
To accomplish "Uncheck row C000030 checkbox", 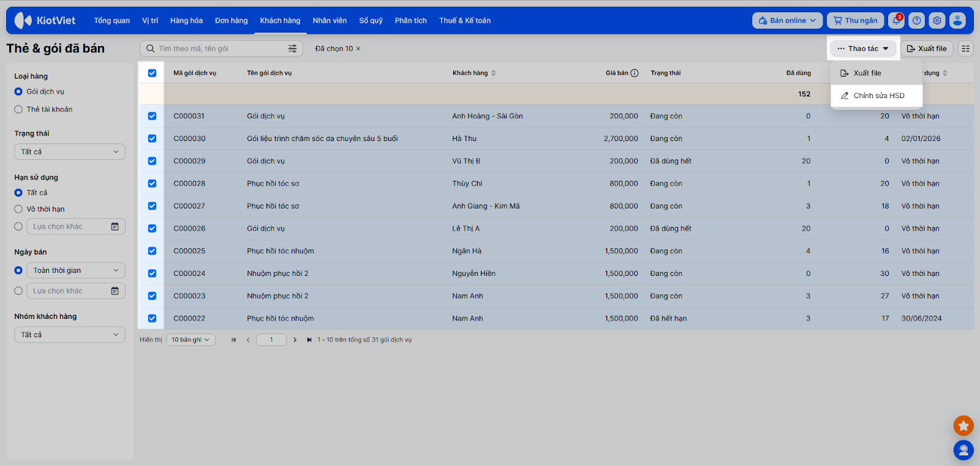I will pyautogui.click(x=152, y=139).
